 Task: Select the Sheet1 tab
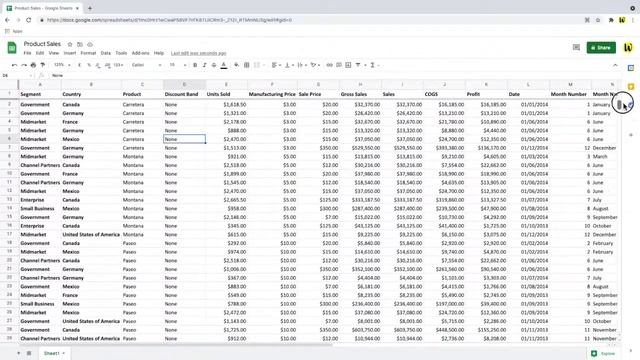(54, 353)
